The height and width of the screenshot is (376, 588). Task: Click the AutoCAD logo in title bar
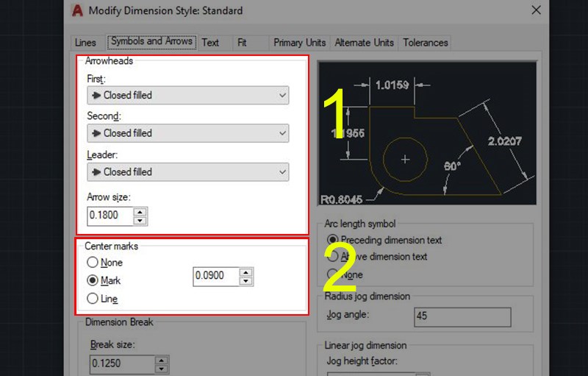coord(78,10)
